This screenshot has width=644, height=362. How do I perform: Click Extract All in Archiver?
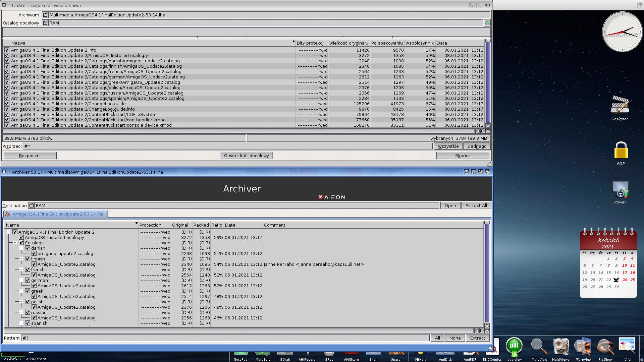[476, 205]
